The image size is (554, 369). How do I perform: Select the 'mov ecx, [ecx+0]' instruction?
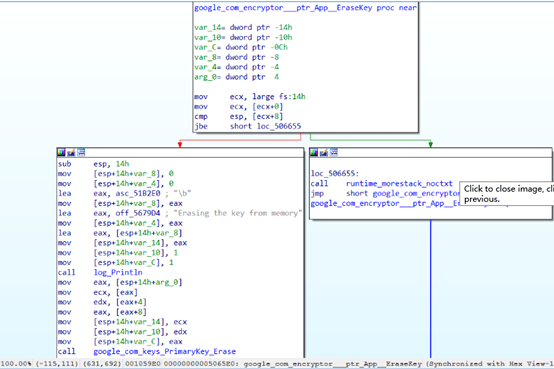coord(238,106)
